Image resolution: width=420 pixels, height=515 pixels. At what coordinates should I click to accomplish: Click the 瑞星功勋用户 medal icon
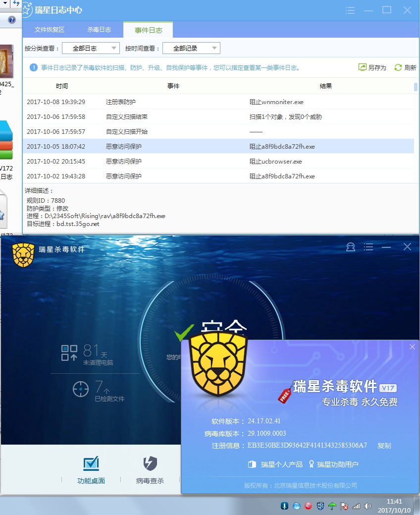click(x=312, y=464)
